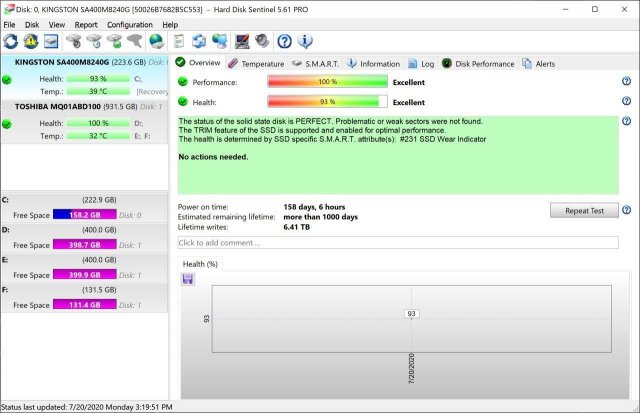Open the Disk Performance tab
640x413 pixels.
478,63
